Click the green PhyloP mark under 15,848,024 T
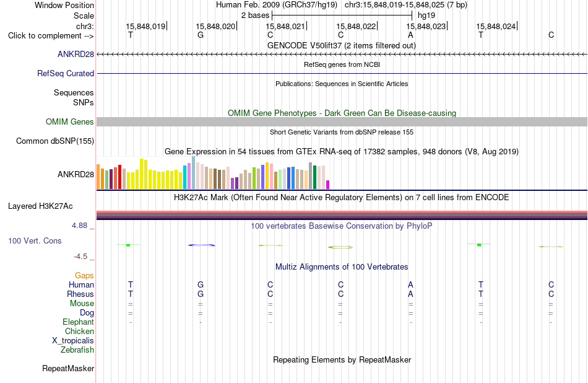This screenshot has width=588, height=383. click(479, 244)
